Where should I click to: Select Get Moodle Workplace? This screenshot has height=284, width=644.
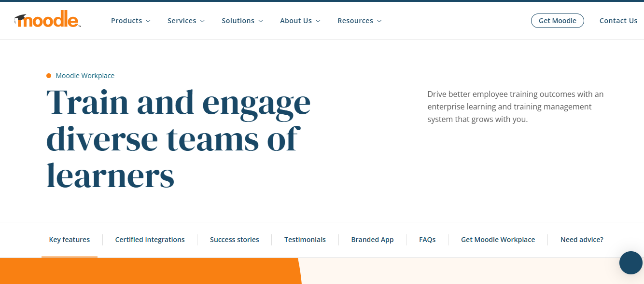498,239
